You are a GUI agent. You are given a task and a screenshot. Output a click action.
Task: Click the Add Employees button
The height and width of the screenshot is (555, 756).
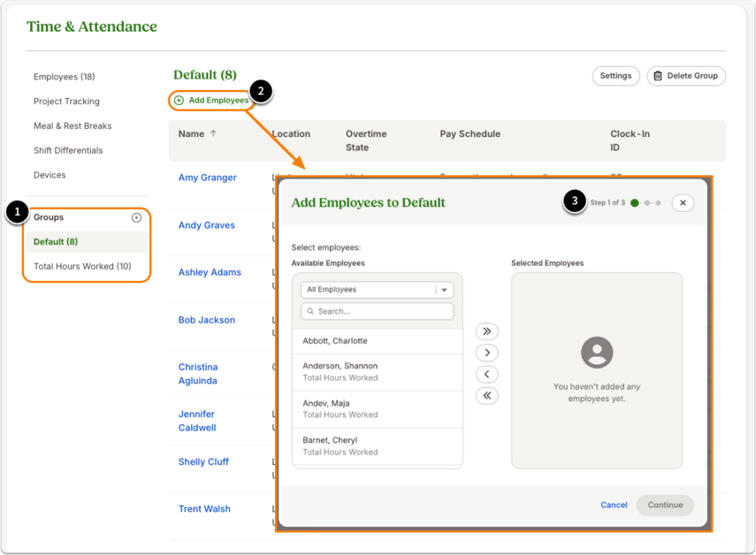pyautogui.click(x=212, y=100)
